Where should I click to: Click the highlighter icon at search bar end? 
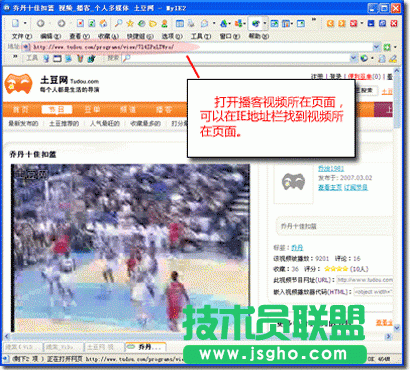393,58
